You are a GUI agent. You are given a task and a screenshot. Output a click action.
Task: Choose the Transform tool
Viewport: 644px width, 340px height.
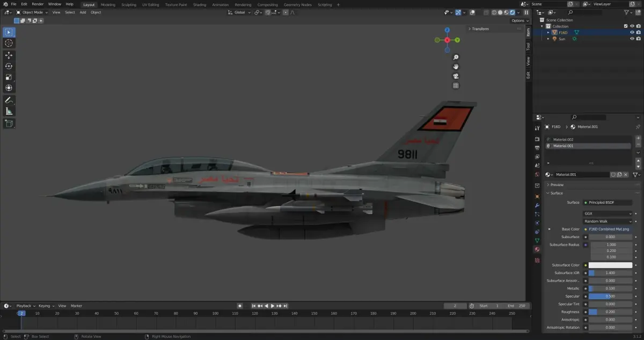pyautogui.click(x=9, y=88)
